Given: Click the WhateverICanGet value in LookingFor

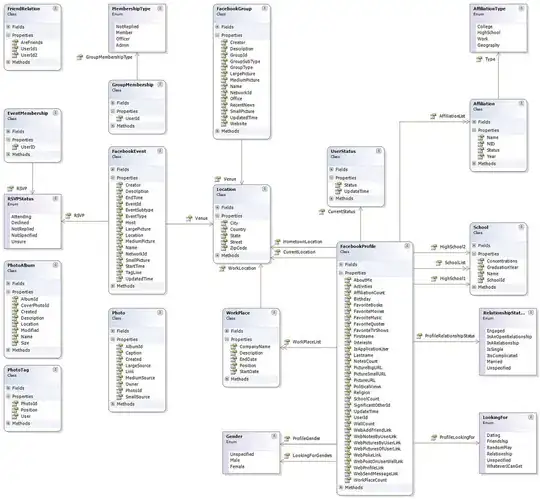Looking at the screenshot, I should [x=505, y=466].
